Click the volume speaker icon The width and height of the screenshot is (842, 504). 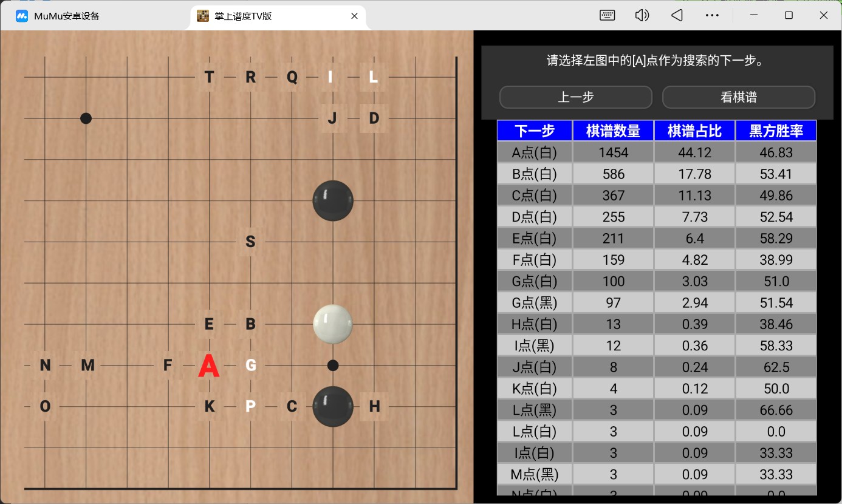(x=642, y=16)
